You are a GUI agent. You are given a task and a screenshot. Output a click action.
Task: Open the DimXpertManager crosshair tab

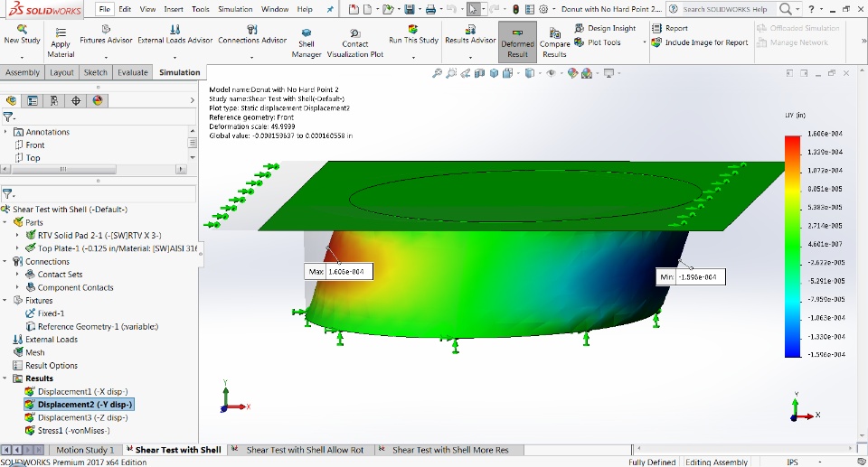tap(76, 100)
